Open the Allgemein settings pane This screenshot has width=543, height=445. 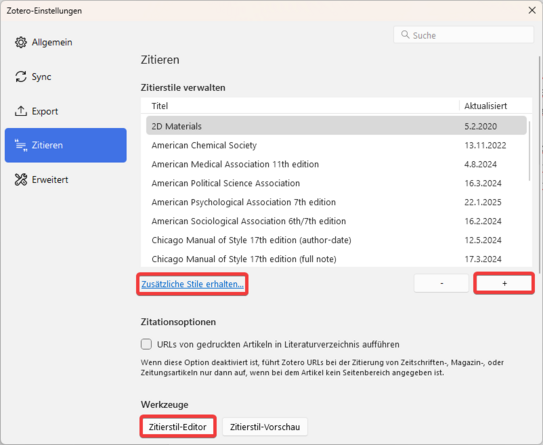pyautogui.click(x=66, y=42)
